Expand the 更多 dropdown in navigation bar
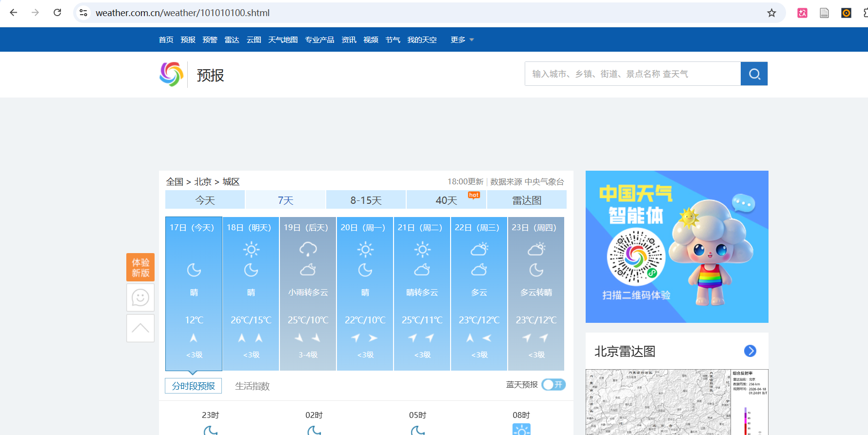The image size is (868, 435). tap(462, 40)
